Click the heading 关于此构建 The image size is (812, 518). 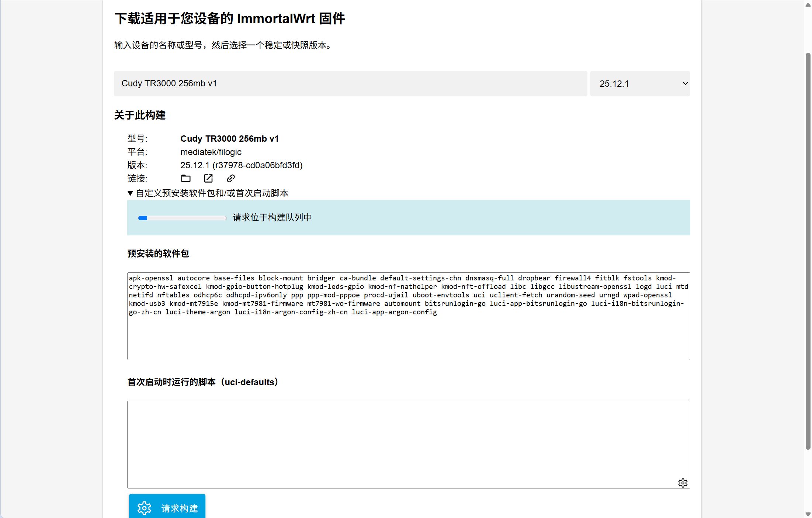point(140,115)
